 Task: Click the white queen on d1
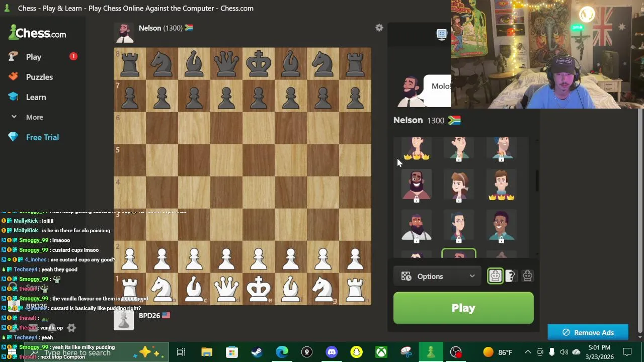(x=226, y=289)
